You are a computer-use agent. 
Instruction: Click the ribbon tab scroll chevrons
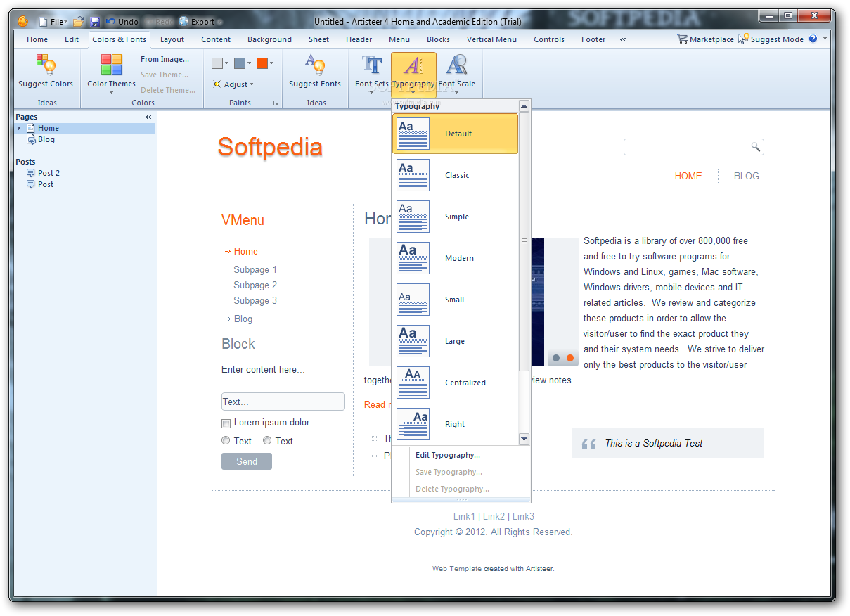[623, 39]
